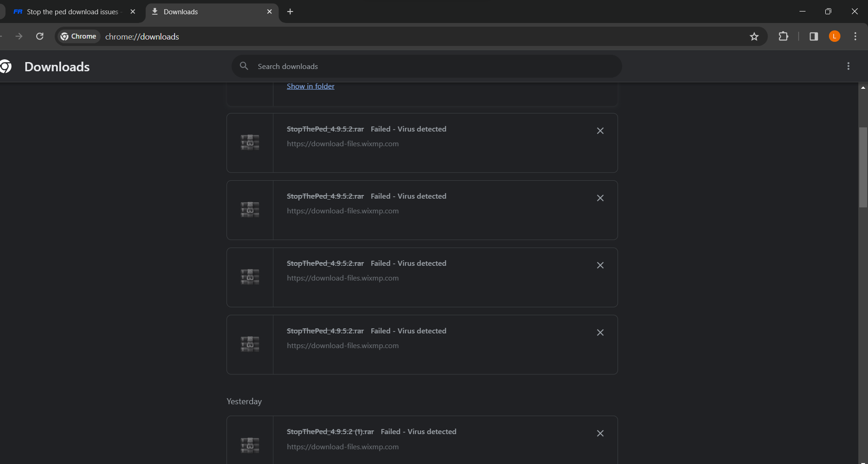
Task: Close the Downloads browser tab
Action: 270,12
